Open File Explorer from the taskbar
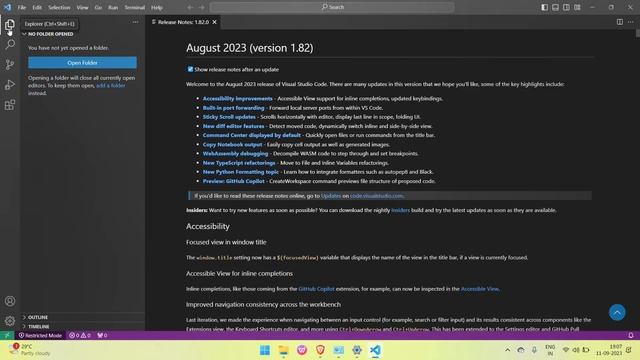 tap(283, 350)
